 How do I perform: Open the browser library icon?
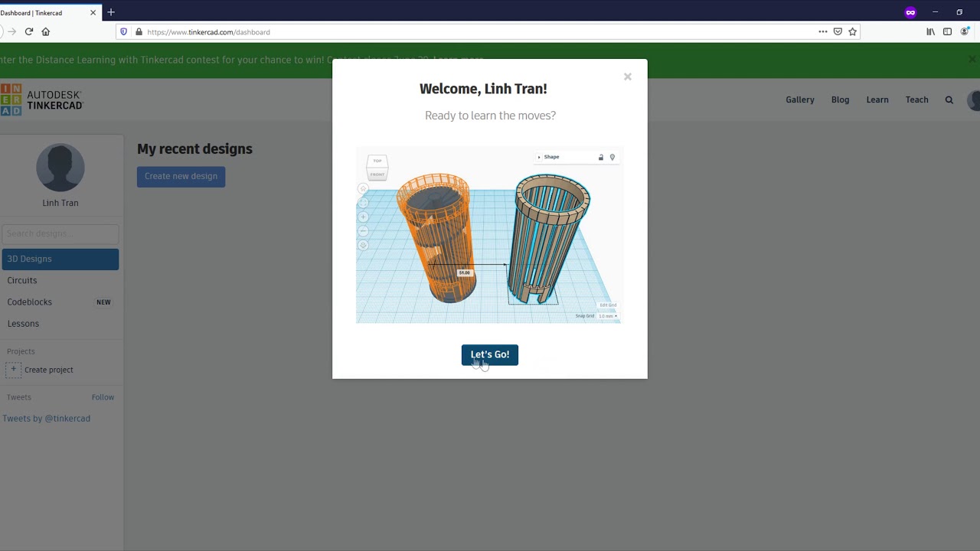[931, 32]
